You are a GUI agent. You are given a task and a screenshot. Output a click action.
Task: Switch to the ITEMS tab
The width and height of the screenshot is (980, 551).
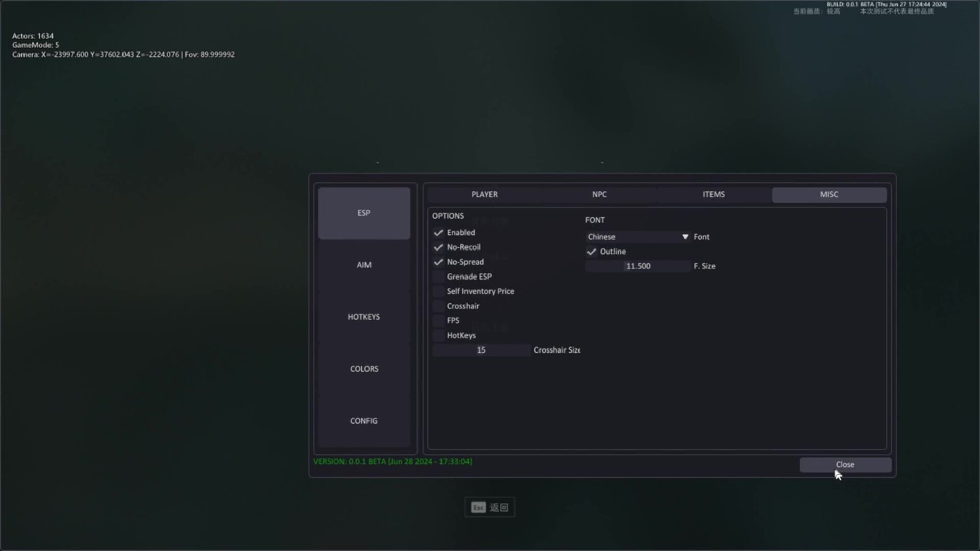714,194
